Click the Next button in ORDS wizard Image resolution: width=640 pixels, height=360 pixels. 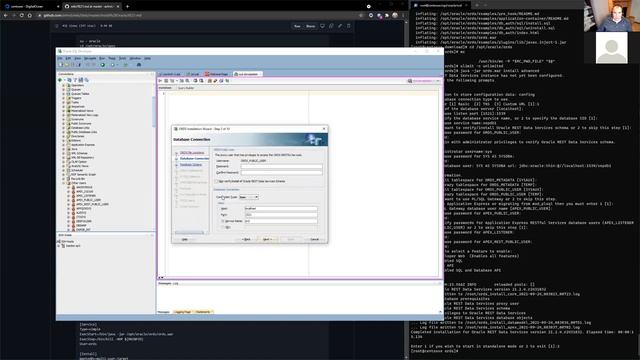[267, 239]
